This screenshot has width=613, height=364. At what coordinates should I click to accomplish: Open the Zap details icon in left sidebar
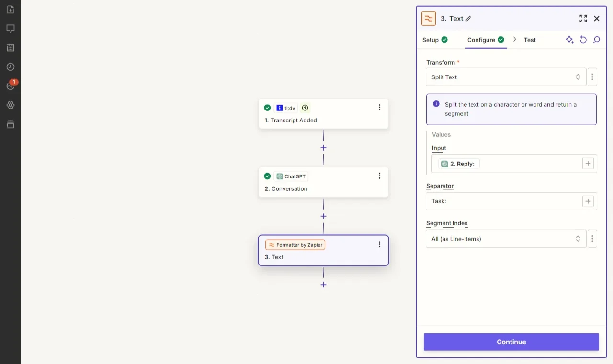point(11,9)
